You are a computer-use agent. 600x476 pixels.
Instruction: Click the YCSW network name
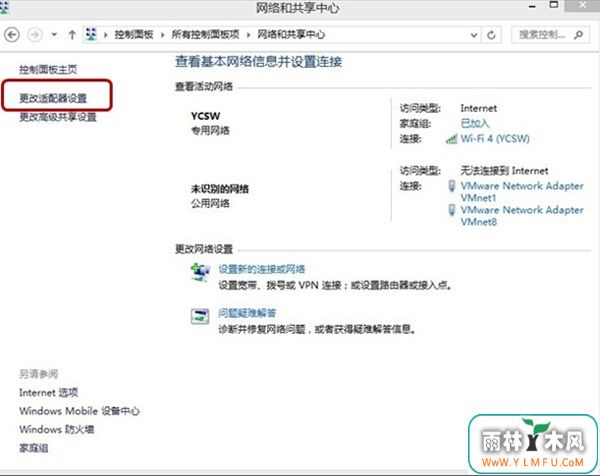point(205,116)
